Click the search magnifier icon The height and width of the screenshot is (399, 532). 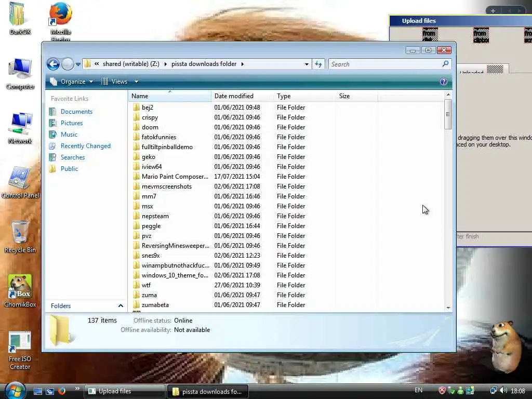[x=445, y=64]
